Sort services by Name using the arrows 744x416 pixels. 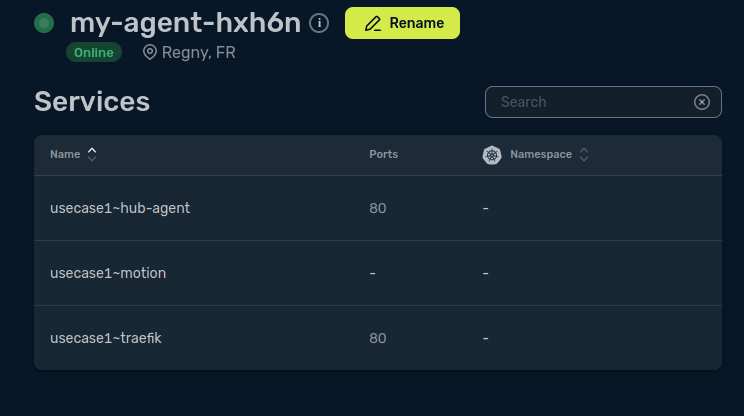pos(92,155)
